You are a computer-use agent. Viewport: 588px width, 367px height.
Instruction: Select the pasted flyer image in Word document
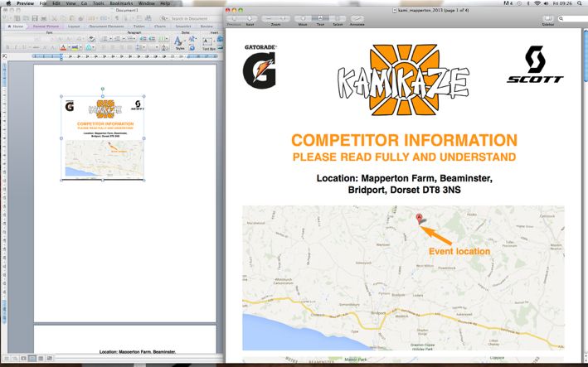pyautogui.click(x=103, y=138)
